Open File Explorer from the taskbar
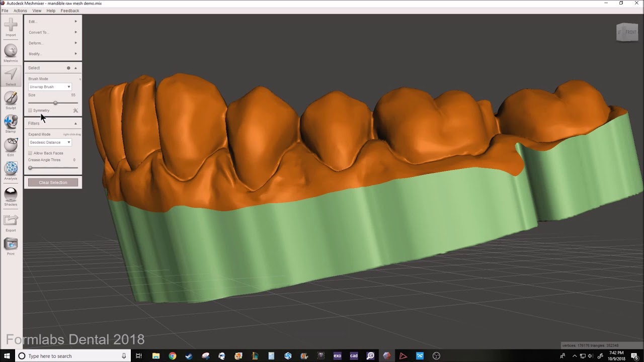 tap(156, 356)
